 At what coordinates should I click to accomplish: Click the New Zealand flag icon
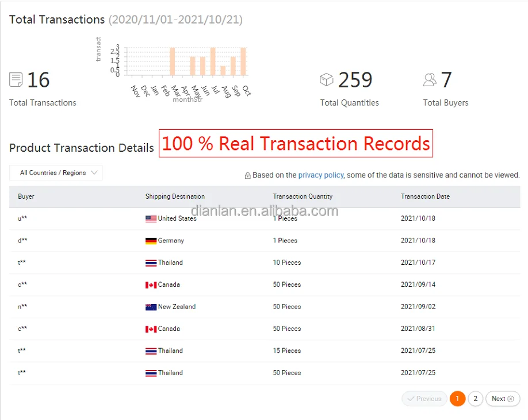pyautogui.click(x=151, y=307)
